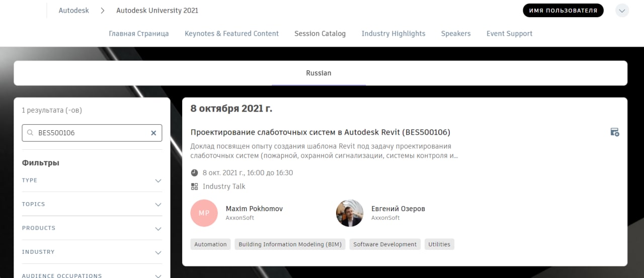The image size is (644, 278).
Task: Focus the session search input field
Action: tap(92, 133)
